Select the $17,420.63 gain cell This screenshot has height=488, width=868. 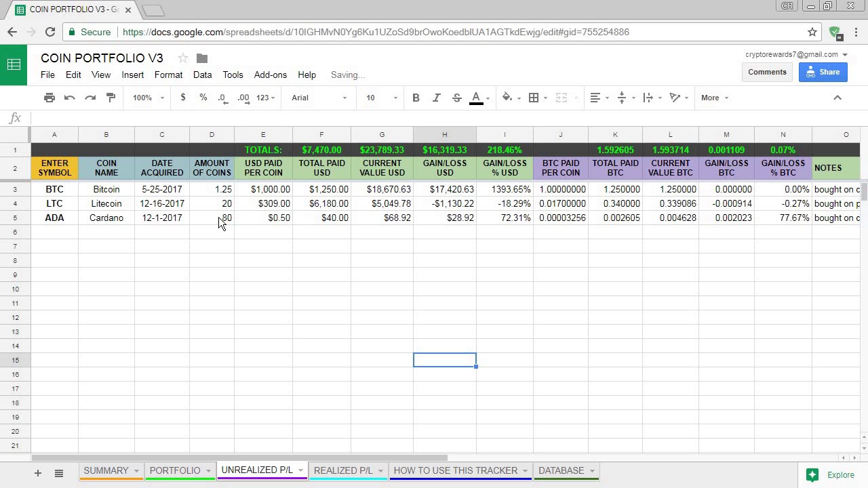(x=444, y=189)
